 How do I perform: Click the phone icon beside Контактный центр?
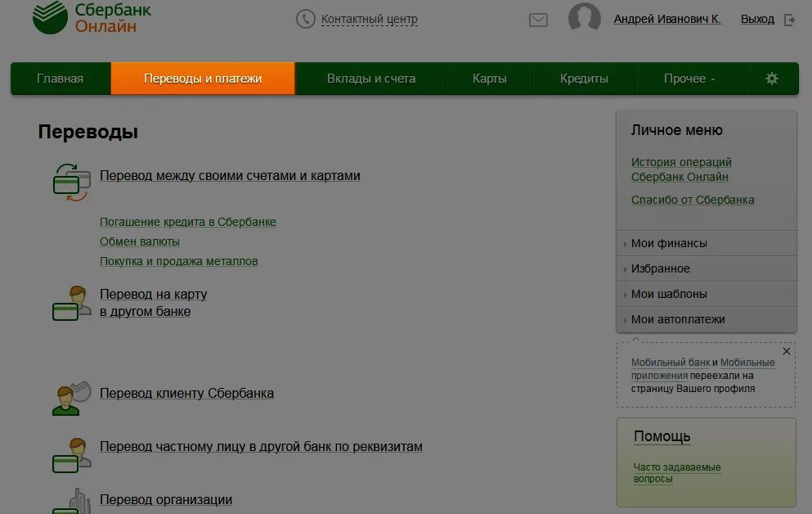tap(306, 19)
